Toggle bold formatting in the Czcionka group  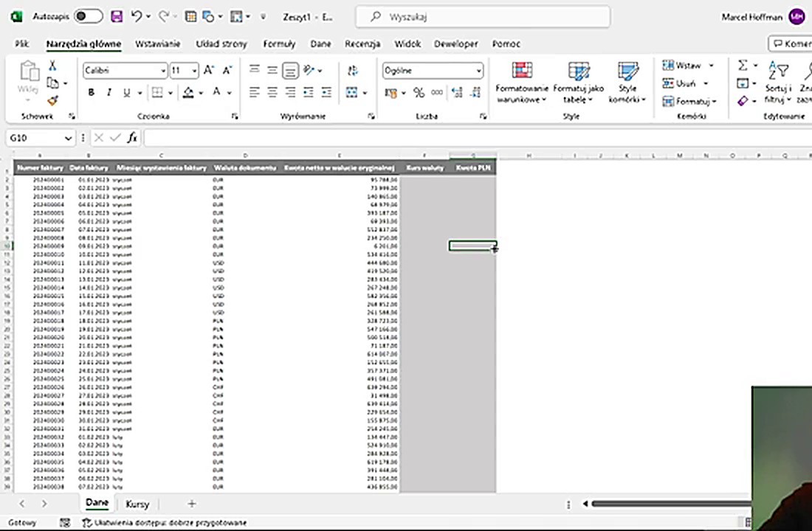pyautogui.click(x=92, y=93)
